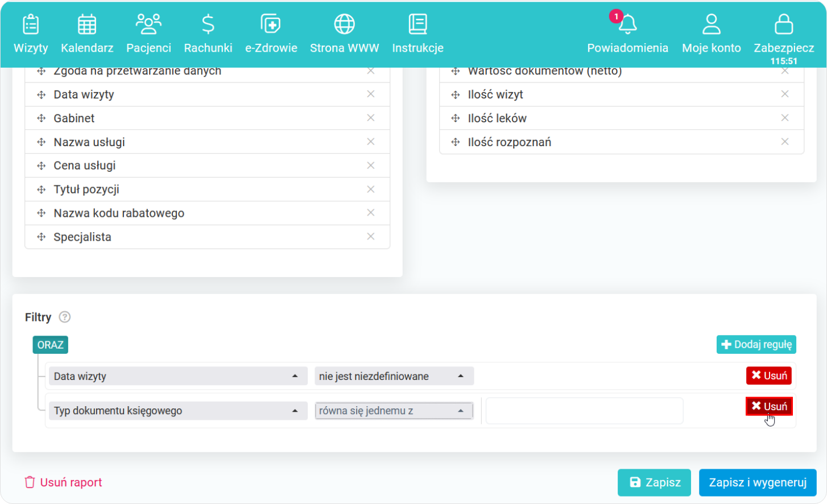Remove the Gabinet column
The height and width of the screenshot is (504, 827).
(x=371, y=118)
